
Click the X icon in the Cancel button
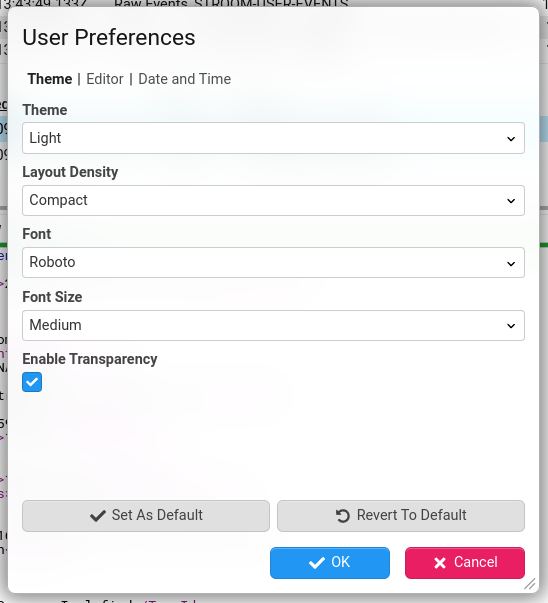point(440,563)
